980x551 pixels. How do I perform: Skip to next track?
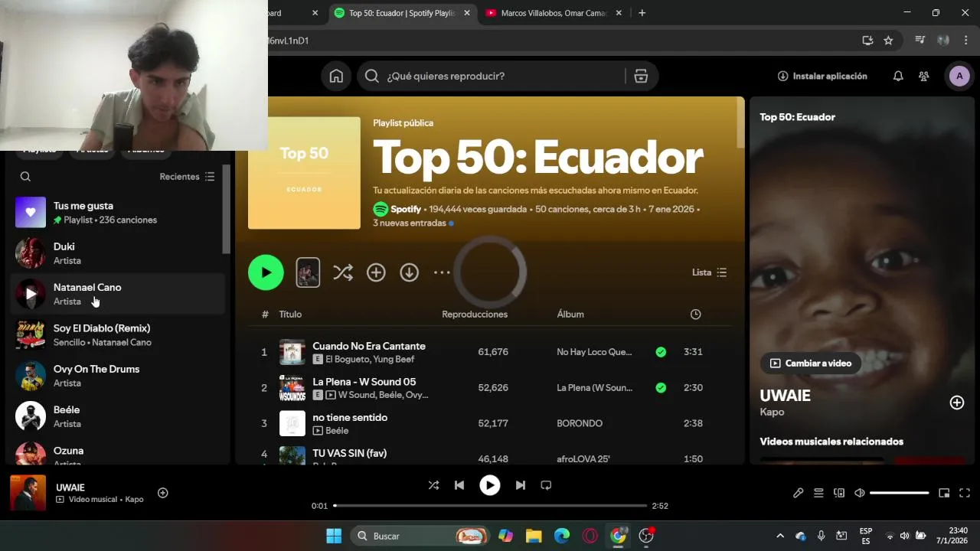tap(521, 485)
